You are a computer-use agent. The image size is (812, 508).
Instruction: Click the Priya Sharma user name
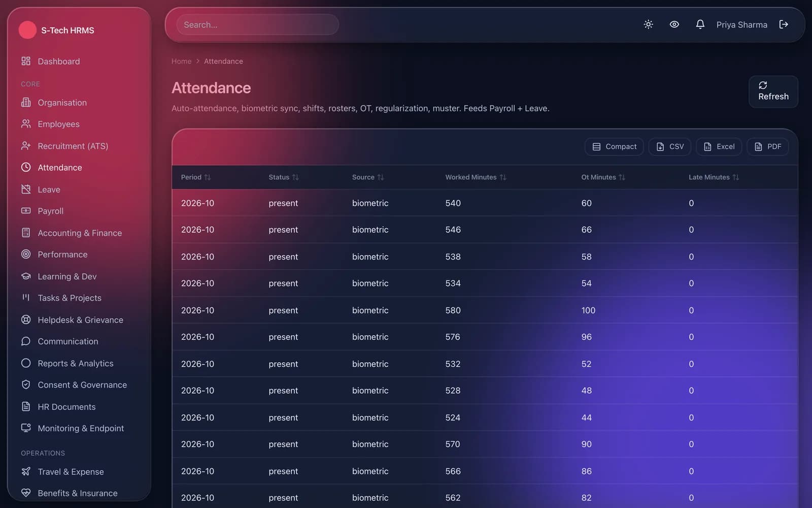click(741, 24)
